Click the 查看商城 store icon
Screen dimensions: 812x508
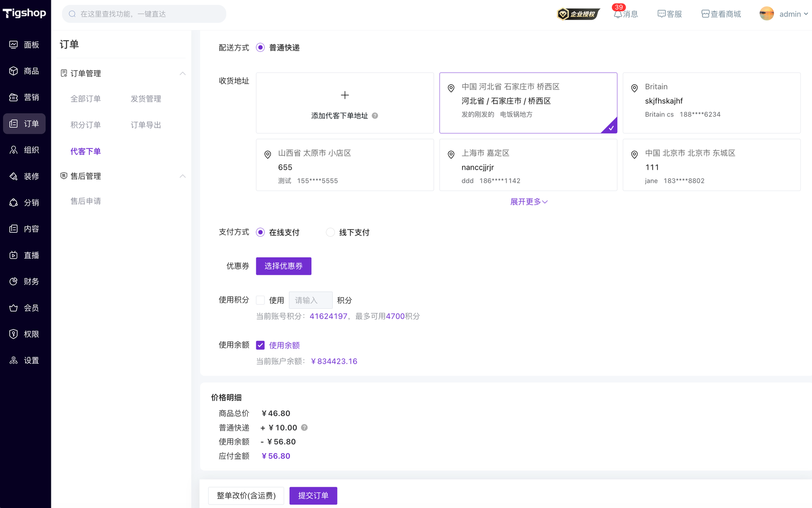tap(705, 14)
